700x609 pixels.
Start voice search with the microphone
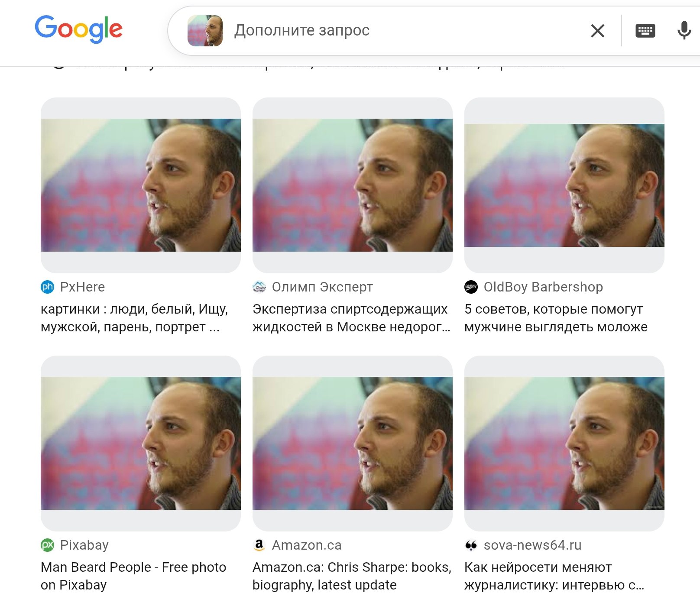pos(684,31)
